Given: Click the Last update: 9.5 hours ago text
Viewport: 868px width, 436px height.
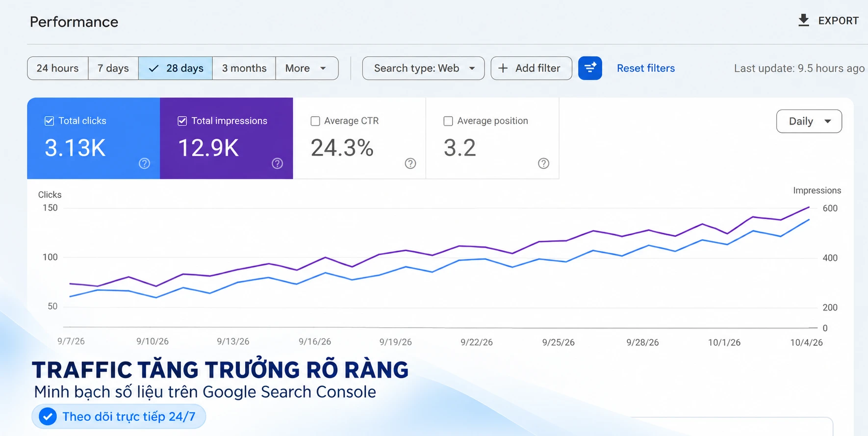Looking at the screenshot, I should pyautogui.click(x=799, y=68).
